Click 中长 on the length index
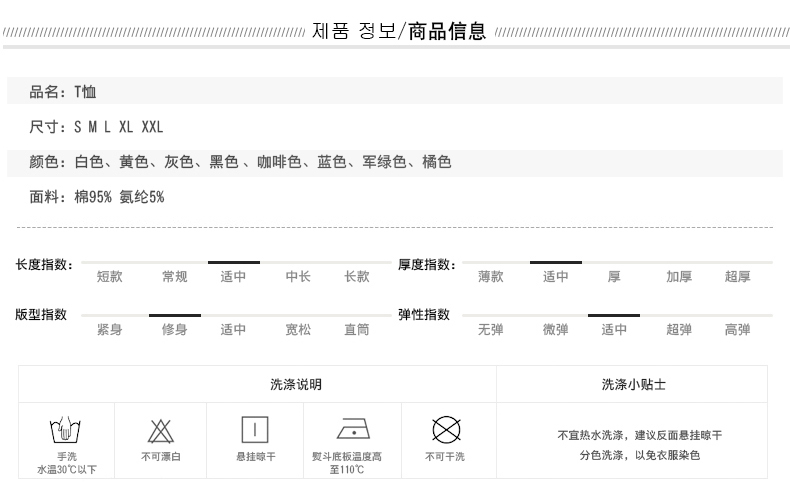 coord(298,276)
